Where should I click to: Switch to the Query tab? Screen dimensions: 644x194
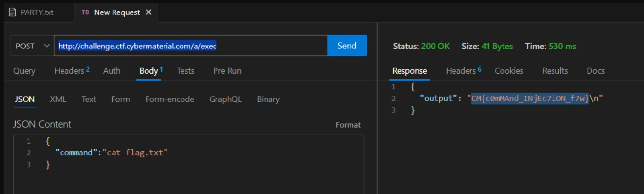click(x=24, y=71)
